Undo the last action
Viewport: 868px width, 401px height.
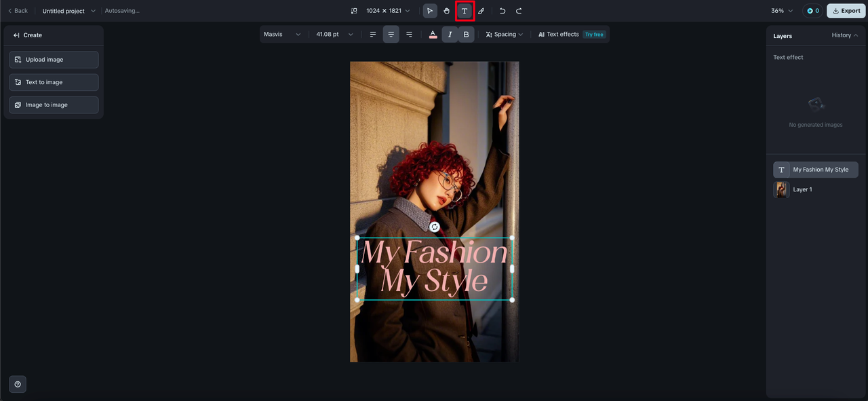click(x=502, y=11)
